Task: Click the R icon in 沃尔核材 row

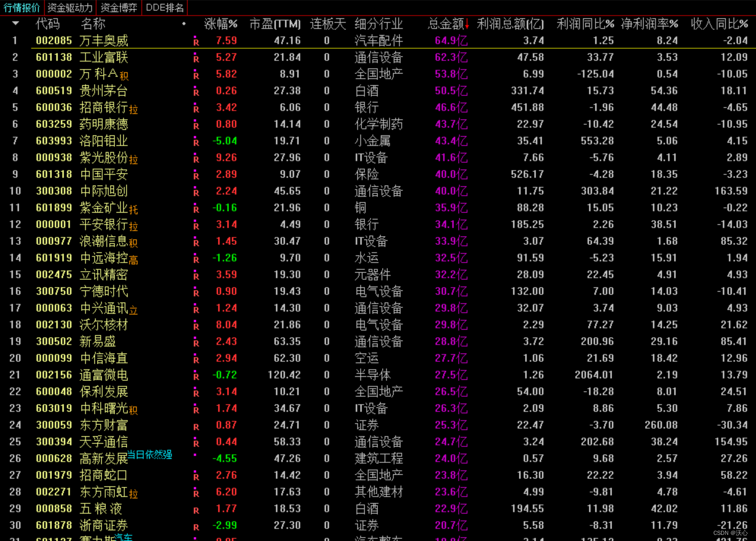Action: (x=196, y=326)
